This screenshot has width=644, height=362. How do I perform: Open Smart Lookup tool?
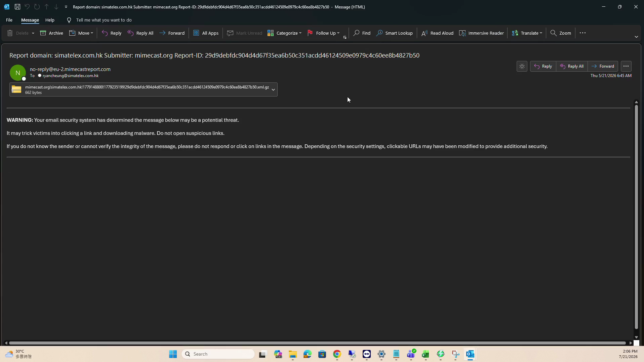pyautogui.click(x=394, y=33)
